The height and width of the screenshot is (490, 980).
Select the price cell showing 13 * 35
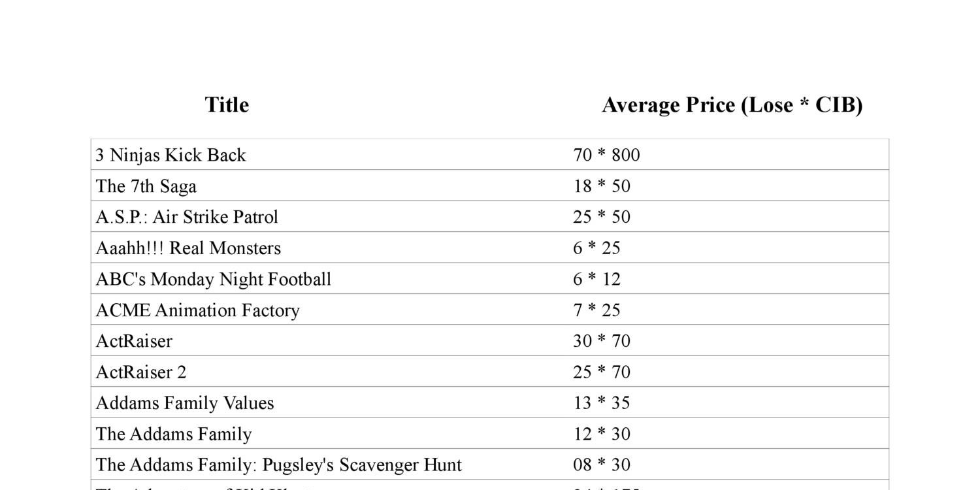[x=602, y=402]
